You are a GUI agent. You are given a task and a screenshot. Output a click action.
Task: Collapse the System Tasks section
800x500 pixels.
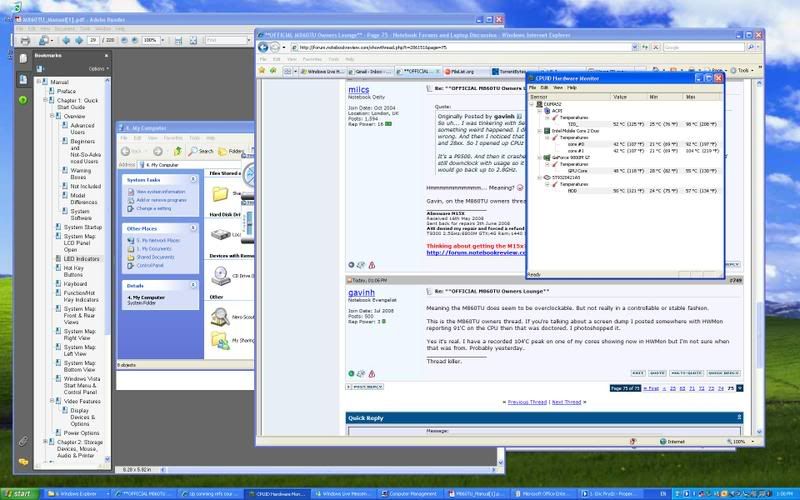(193, 179)
